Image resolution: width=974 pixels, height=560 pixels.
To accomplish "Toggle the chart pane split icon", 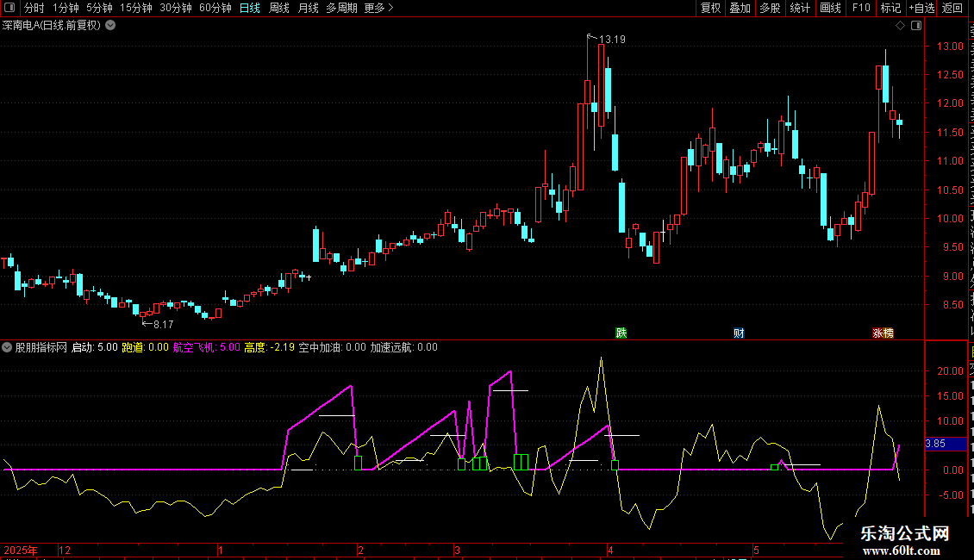I will [916, 26].
